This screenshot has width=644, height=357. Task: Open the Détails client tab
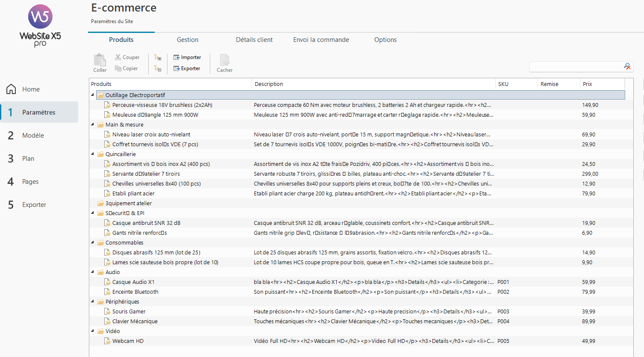[254, 40]
